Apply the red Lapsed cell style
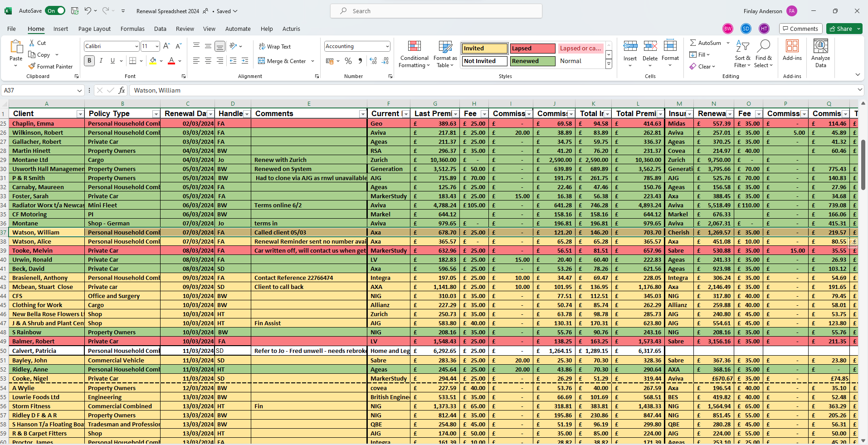This screenshot has width=868, height=445. [532, 48]
